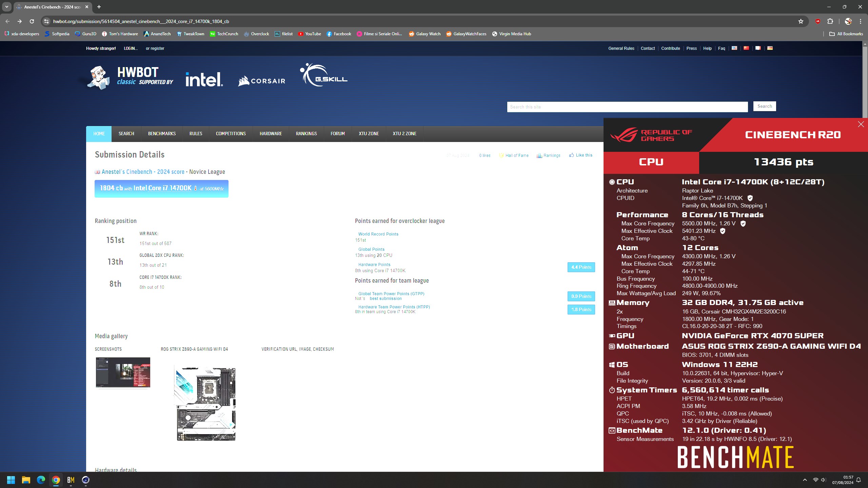Open the volume control in tray
868x488 pixels.
[824, 480]
